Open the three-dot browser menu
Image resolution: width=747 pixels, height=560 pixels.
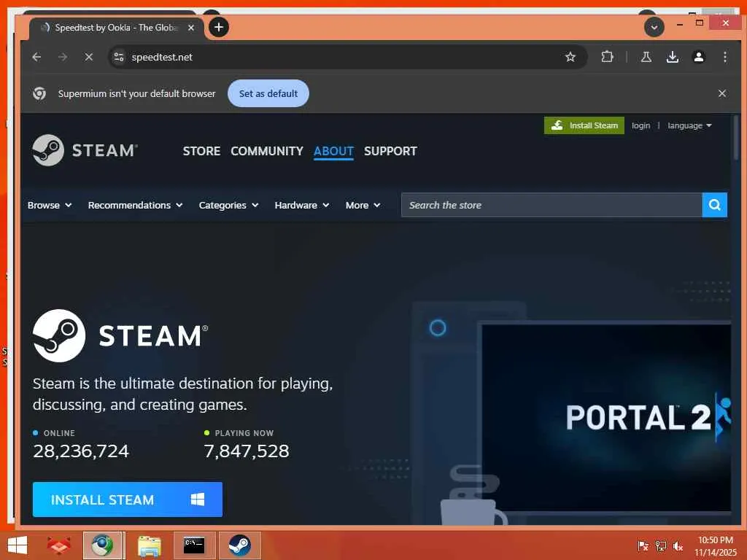(724, 57)
